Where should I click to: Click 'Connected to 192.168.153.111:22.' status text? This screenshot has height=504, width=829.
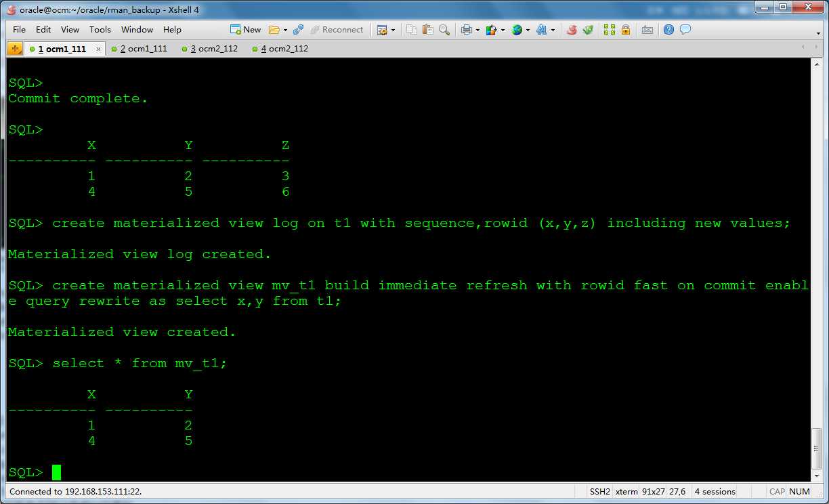coord(76,492)
